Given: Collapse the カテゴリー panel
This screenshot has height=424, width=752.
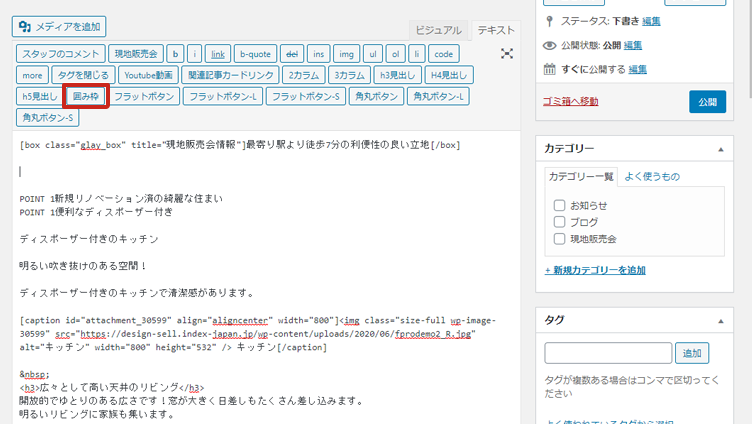Looking at the screenshot, I should [x=720, y=149].
